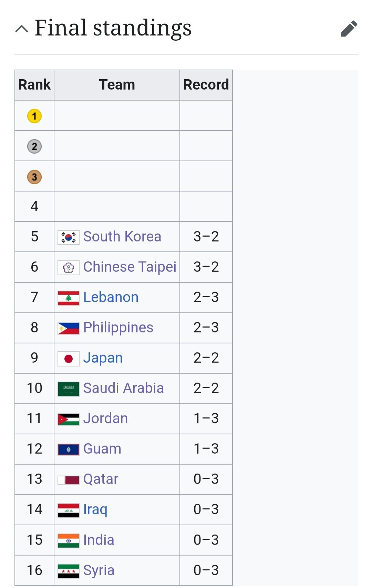The width and height of the screenshot is (372, 588).
Task: Open the Chinese Taipei link
Action: pyautogui.click(x=130, y=267)
